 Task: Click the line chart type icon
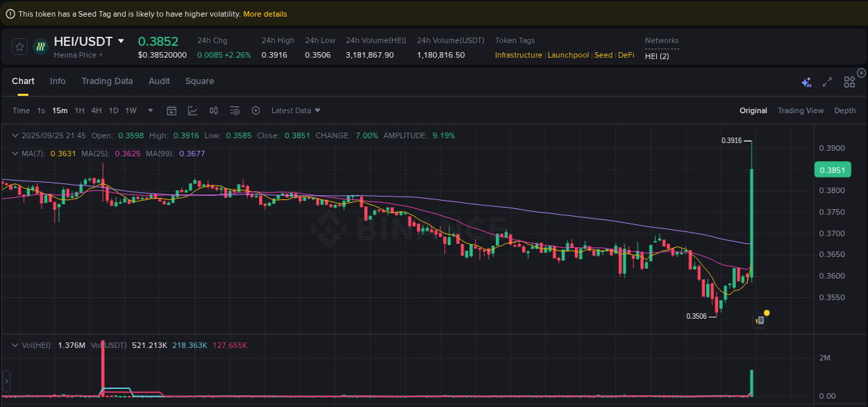pyautogui.click(x=192, y=110)
